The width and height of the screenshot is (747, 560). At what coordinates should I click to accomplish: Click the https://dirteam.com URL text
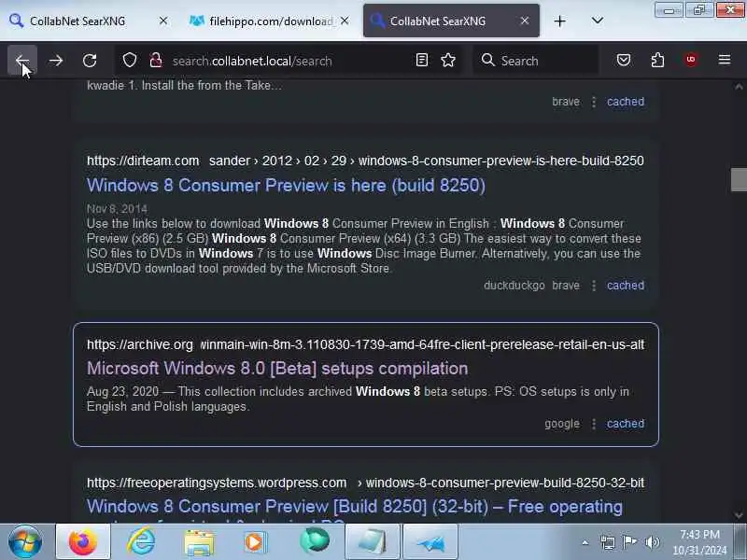click(x=143, y=161)
